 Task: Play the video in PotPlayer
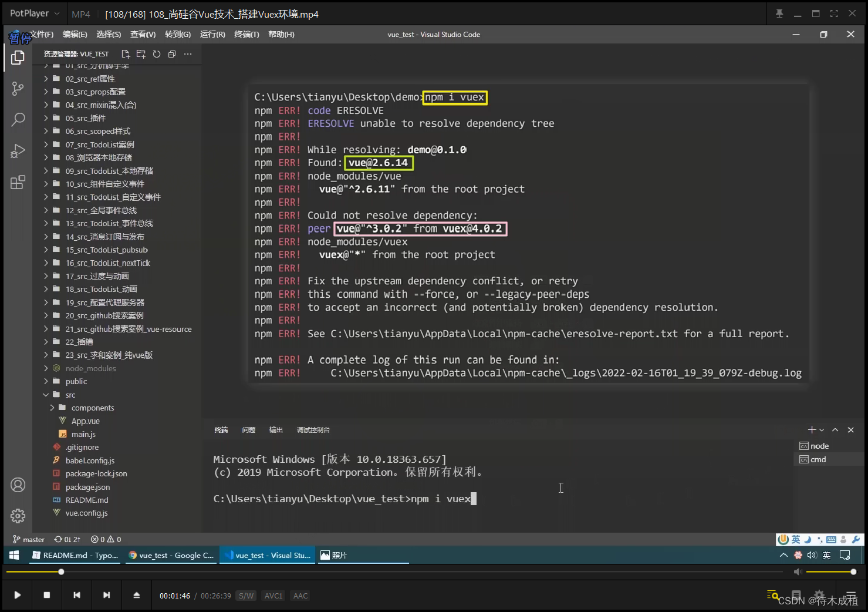18,595
